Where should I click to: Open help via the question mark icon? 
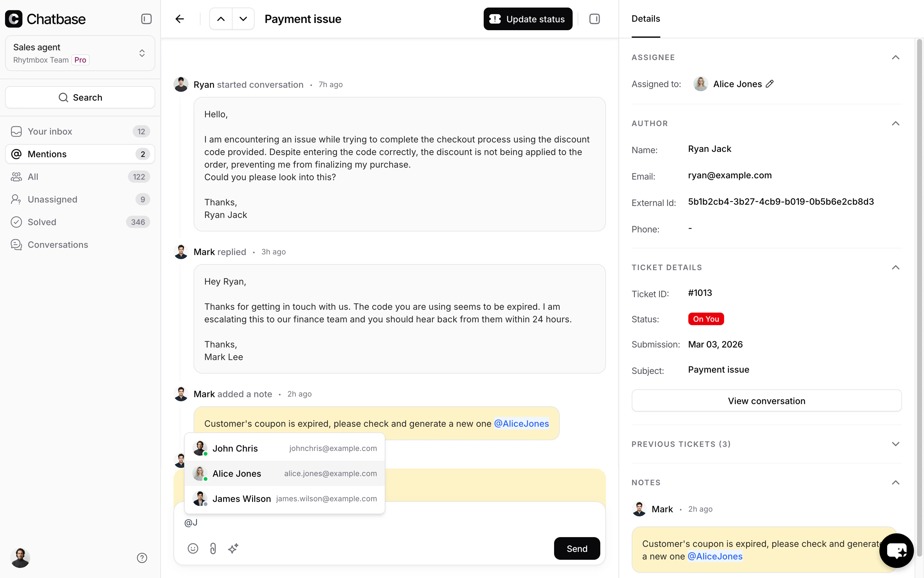point(142,558)
